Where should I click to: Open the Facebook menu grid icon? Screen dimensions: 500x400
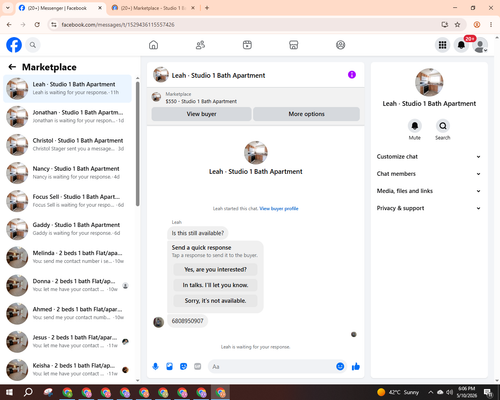click(442, 45)
